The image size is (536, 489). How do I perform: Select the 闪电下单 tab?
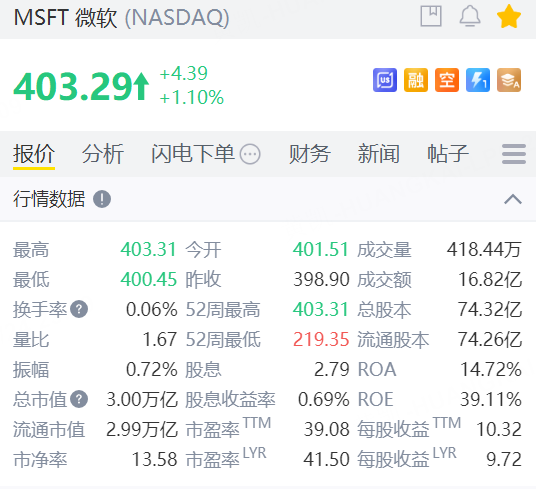193,154
